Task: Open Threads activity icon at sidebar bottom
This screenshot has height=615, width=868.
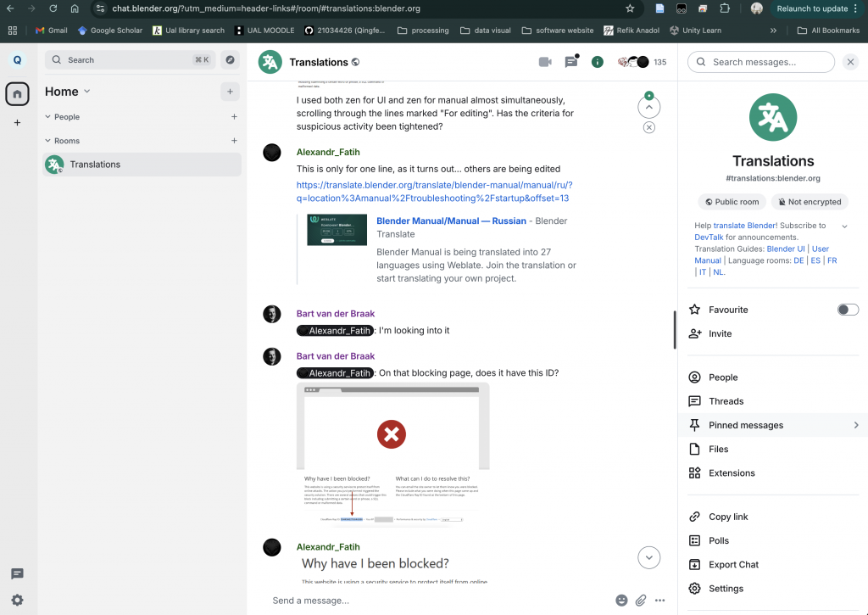Action: [17, 574]
